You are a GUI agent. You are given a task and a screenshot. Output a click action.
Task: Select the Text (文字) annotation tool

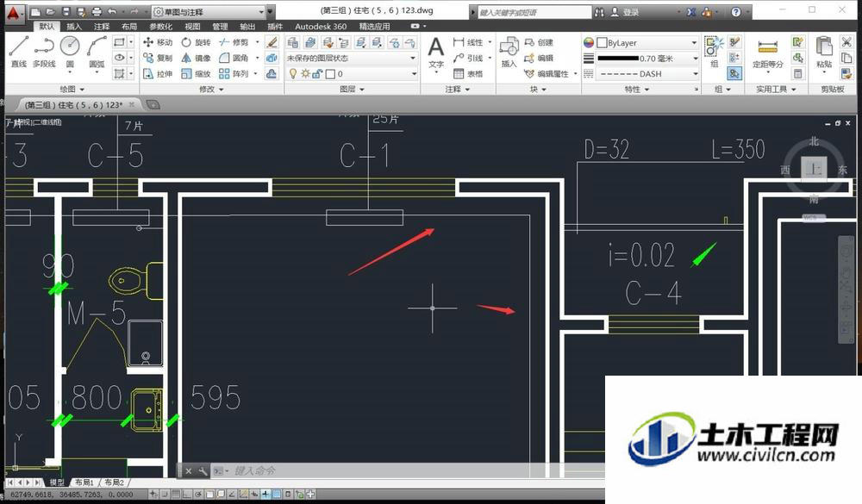(x=436, y=54)
